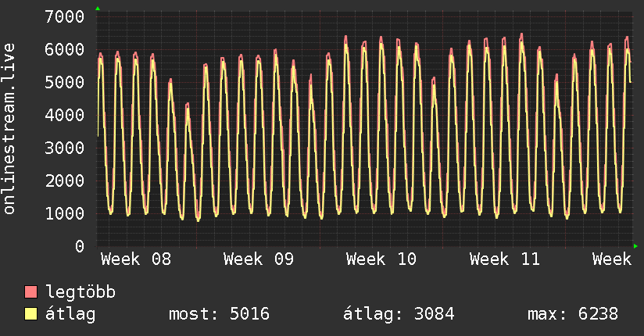Click the green arrow ending the x-axis
Screen dimensions: 644x336
tap(636, 246)
